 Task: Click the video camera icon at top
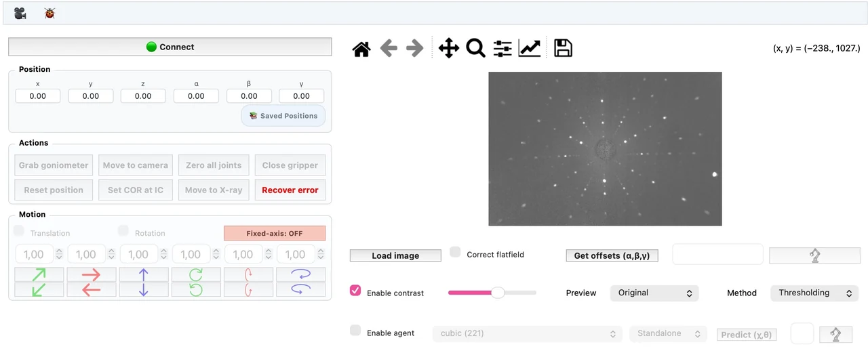click(20, 13)
